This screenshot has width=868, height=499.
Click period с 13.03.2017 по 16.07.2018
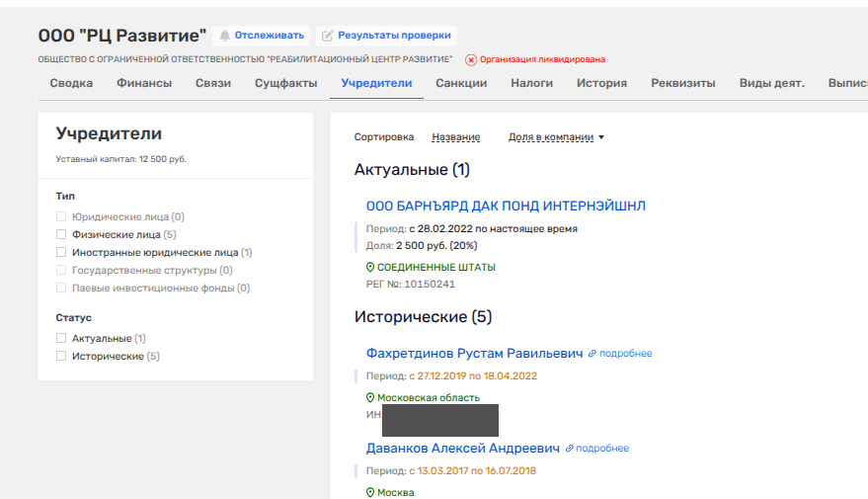tap(473, 470)
